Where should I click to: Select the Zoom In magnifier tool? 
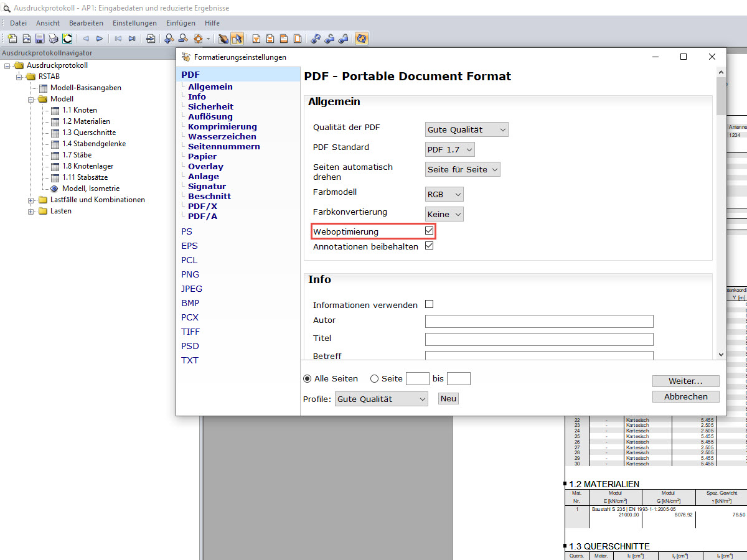click(x=168, y=38)
